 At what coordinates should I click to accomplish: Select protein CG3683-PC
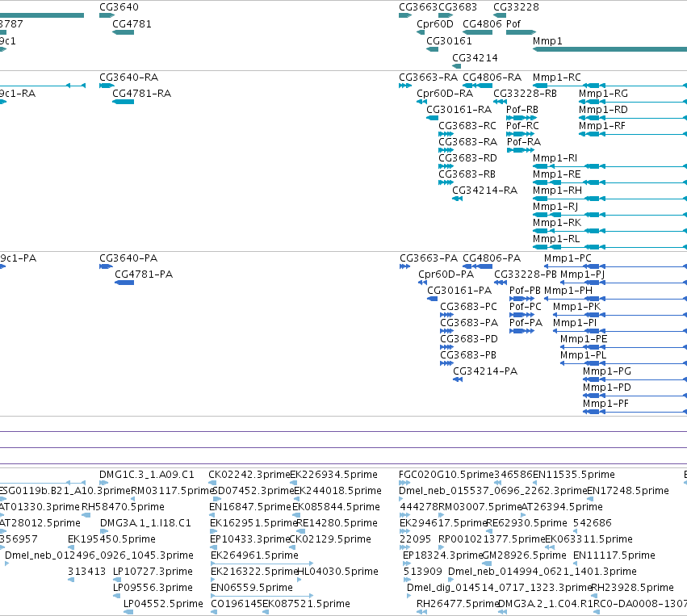tap(469, 307)
